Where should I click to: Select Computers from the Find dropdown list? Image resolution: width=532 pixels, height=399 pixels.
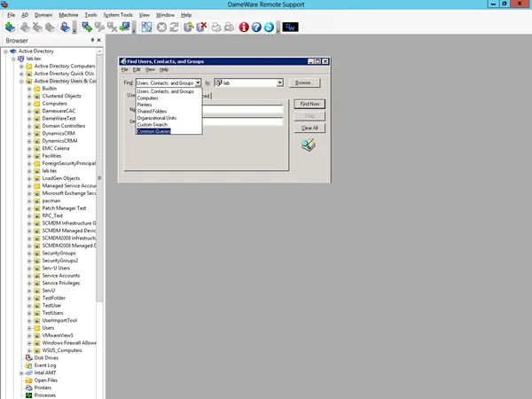147,98
